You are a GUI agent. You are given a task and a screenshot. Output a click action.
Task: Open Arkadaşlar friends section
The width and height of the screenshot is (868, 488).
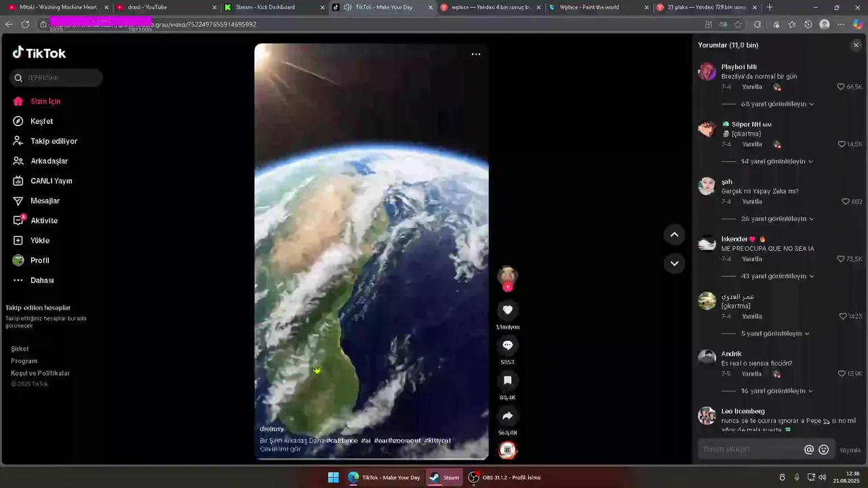(49, 161)
